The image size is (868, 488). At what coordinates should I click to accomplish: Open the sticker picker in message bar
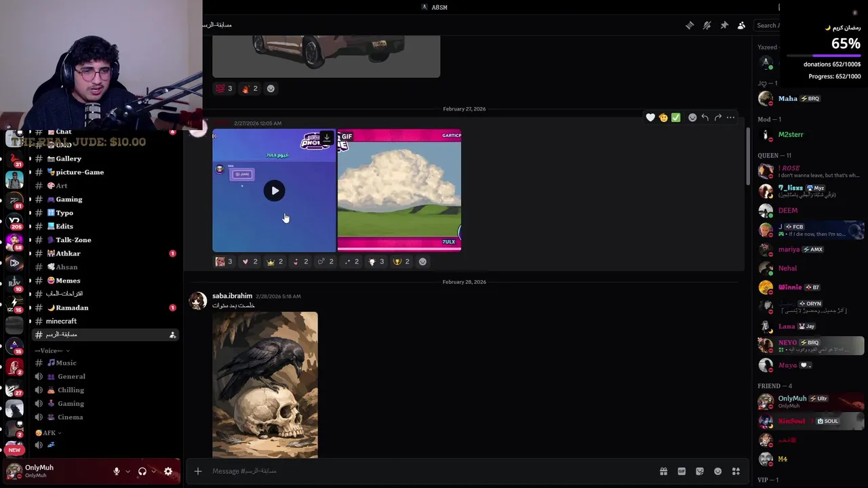point(700,471)
